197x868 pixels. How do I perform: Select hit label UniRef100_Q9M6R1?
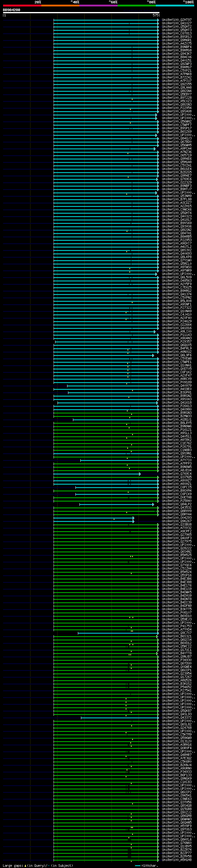tap(177, 40)
